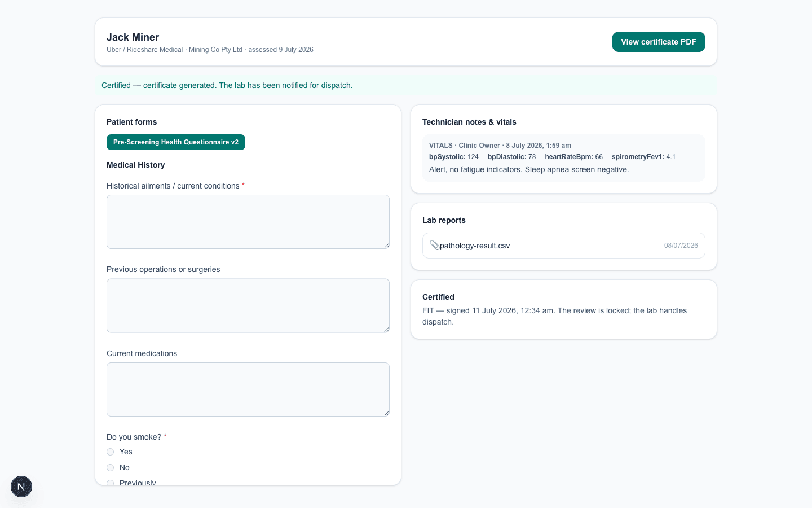Choose the Previously smoking option
Image resolution: width=812 pixels, height=508 pixels.
pos(111,483)
